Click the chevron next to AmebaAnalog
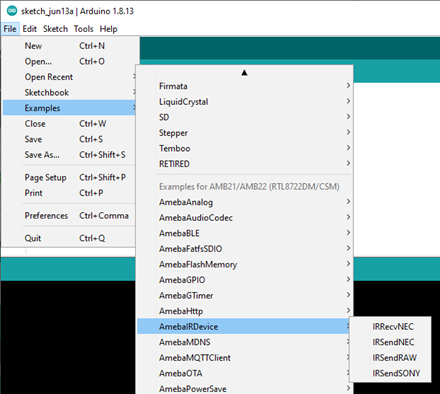The height and width of the screenshot is (394, 440). click(x=348, y=201)
